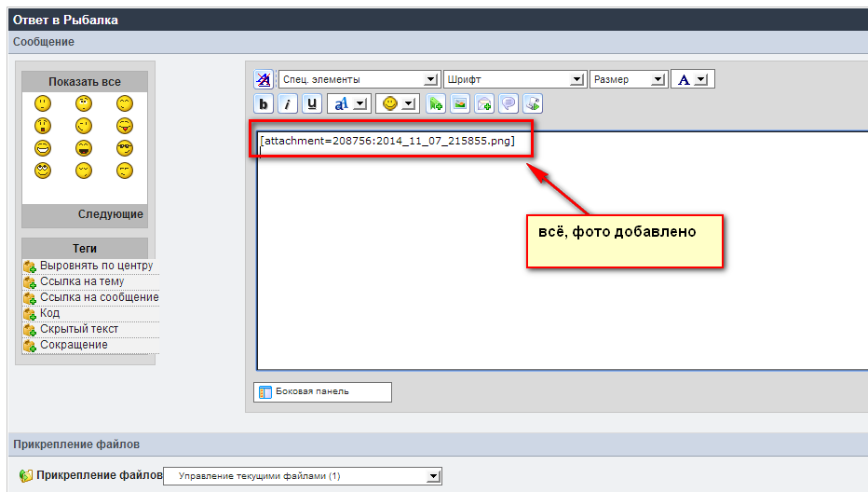The height and width of the screenshot is (492, 868).
Task: Select the Ссылка на тему tag
Action: (82, 281)
